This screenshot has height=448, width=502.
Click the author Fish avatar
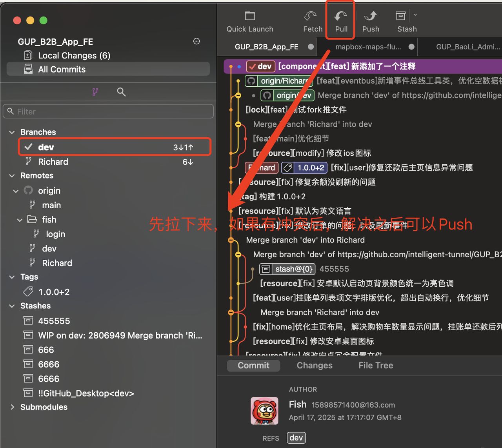point(265,411)
